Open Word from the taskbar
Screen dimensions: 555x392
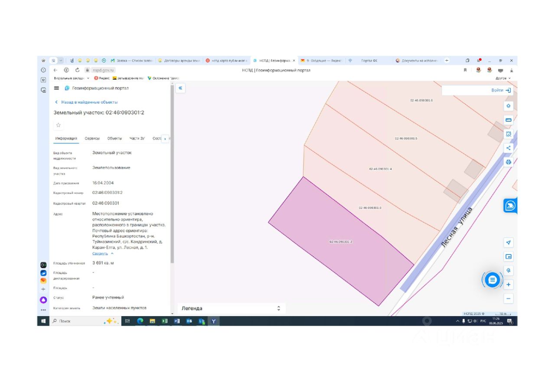(x=177, y=321)
